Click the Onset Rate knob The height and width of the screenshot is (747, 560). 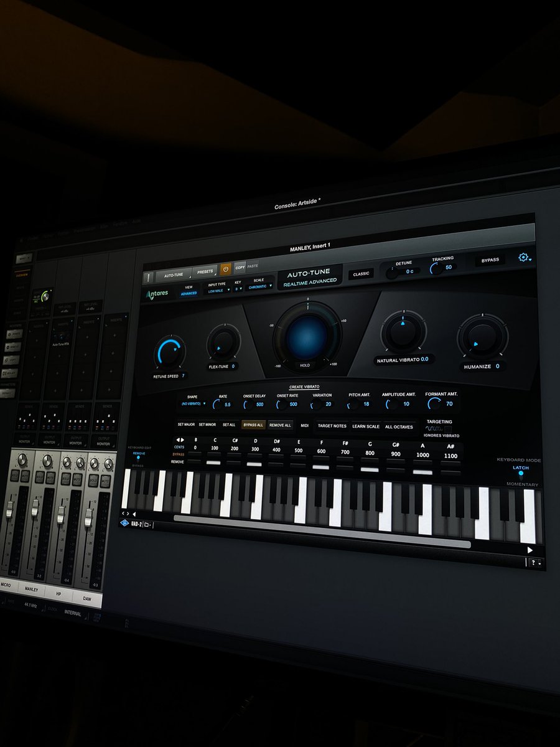(281, 404)
